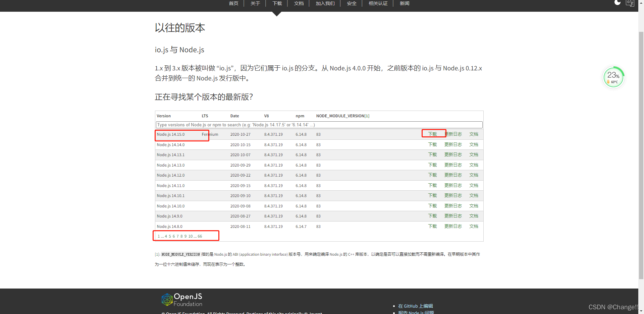
Task: Go to pagination page 5
Action: tap(170, 236)
